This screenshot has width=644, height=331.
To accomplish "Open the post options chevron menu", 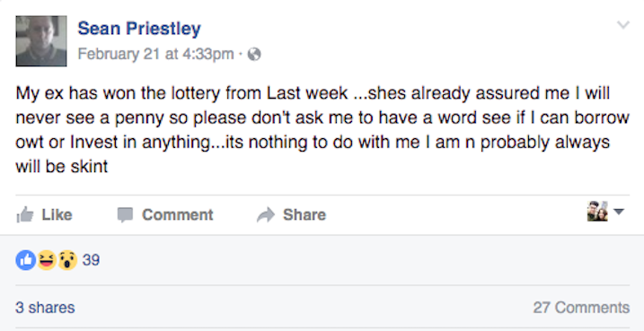I will coord(623,25).
